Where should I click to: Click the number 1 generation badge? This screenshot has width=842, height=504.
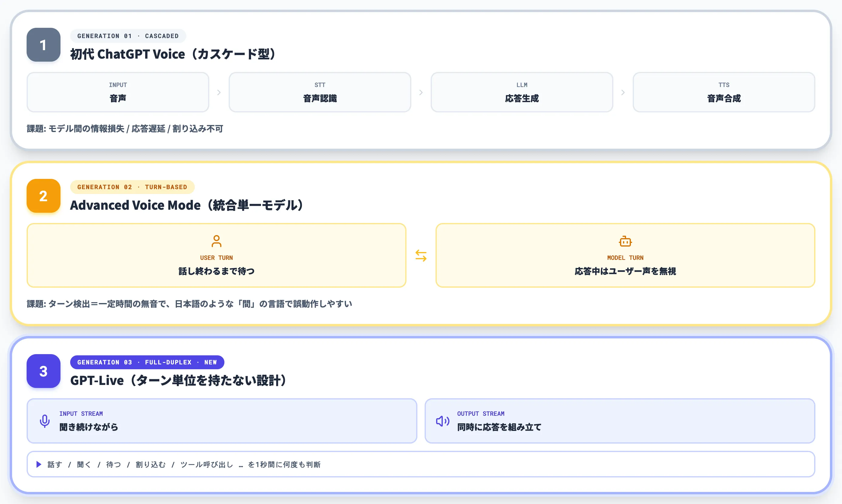pyautogui.click(x=44, y=45)
